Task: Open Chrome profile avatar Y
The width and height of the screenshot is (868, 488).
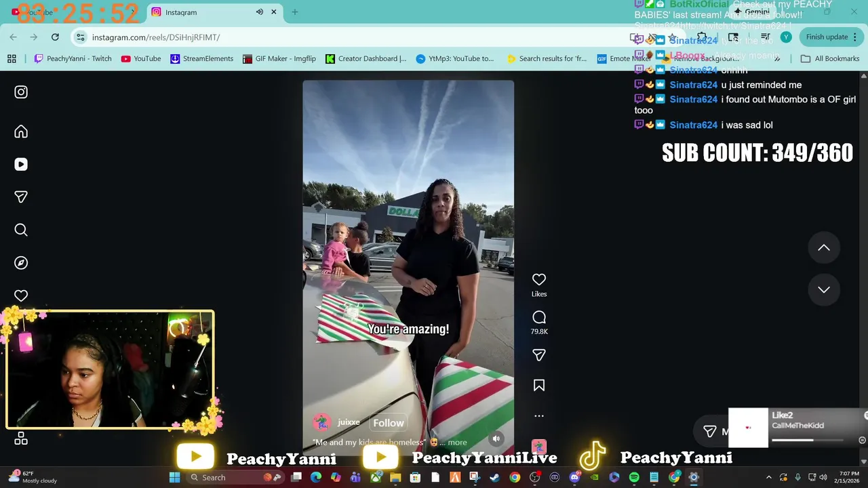Action: [786, 37]
